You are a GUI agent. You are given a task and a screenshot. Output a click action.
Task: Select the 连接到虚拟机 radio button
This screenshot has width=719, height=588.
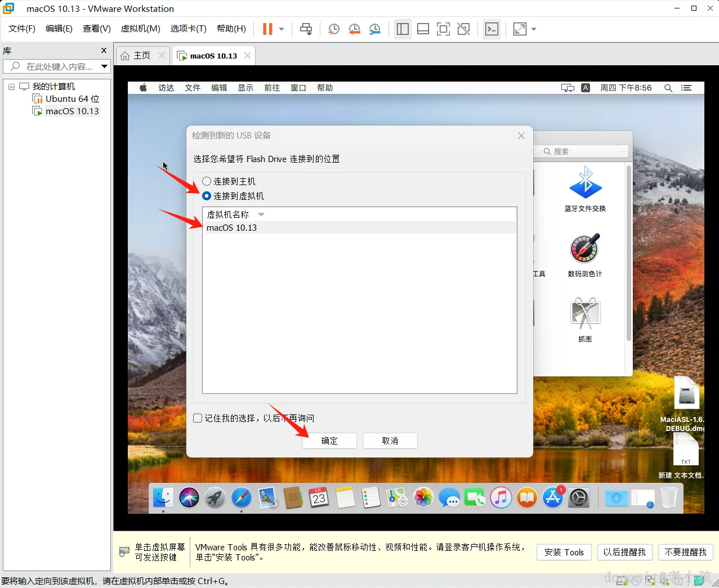(207, 196)
